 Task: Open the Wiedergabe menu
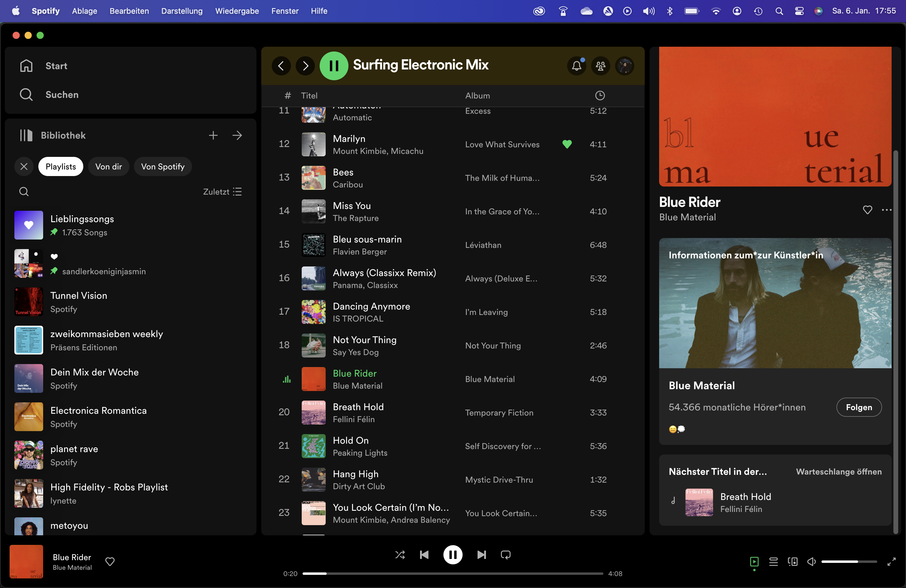[237, 11]
